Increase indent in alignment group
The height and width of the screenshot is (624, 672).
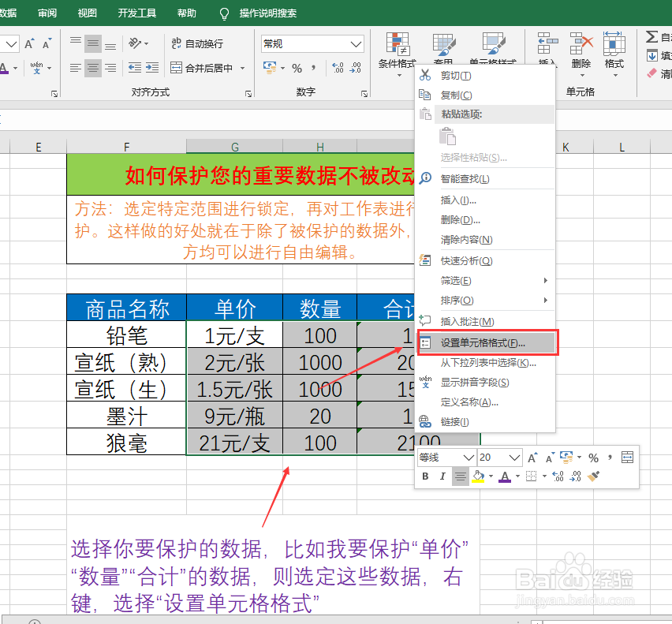pyautogui.click(x=152, y=68)
